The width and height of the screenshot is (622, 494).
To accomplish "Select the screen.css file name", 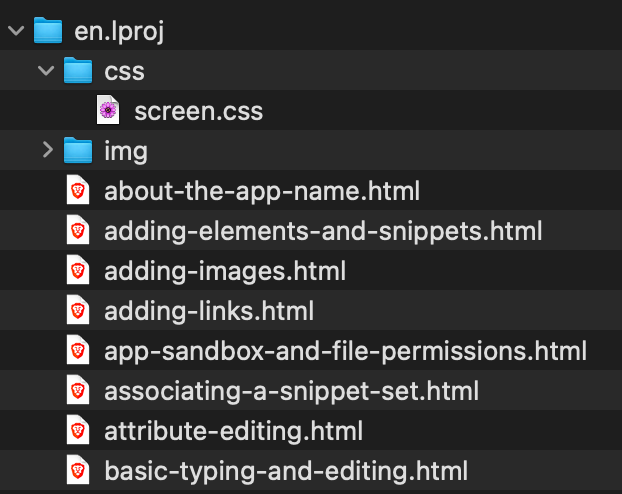I will pos(198,111).
